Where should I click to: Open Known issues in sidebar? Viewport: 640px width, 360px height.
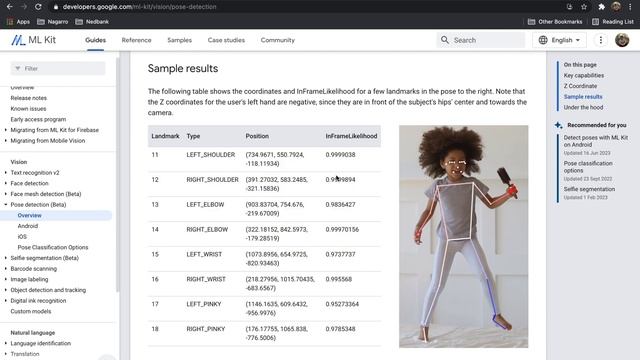[x=28, y=109]
